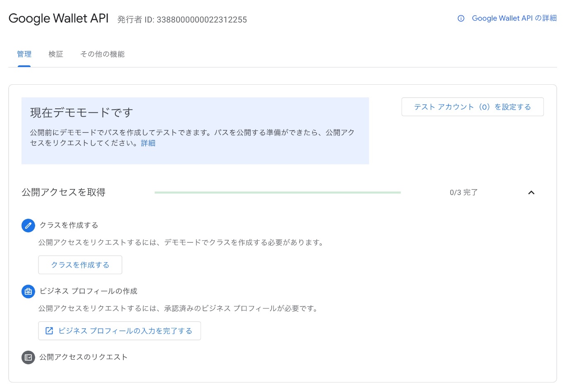Click the クラスを作成する step title
579x392 pixels.
(69, 225)
